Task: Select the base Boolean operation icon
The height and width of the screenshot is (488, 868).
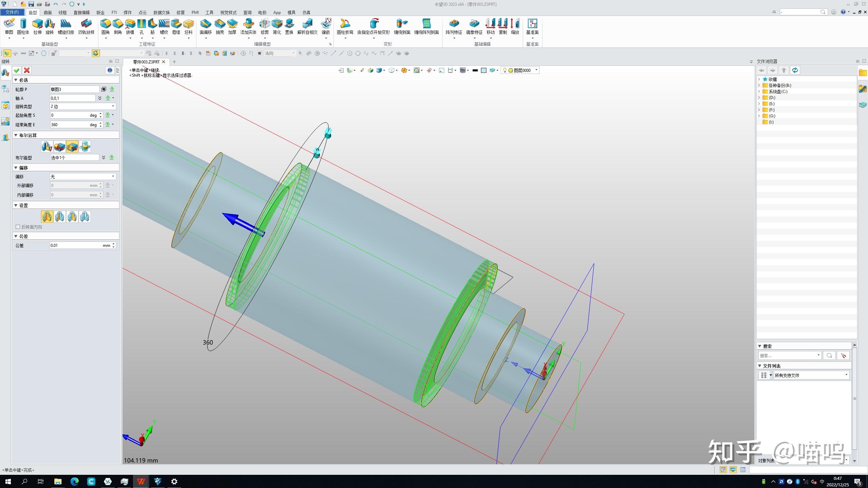Action: pos(47,147)
